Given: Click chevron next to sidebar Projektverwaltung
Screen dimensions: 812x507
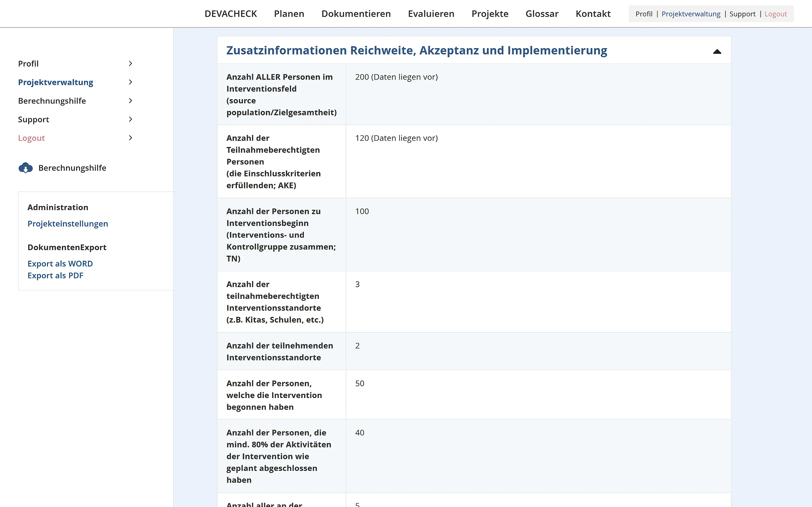Looking at the screenshot, I should tap(131, 82).
